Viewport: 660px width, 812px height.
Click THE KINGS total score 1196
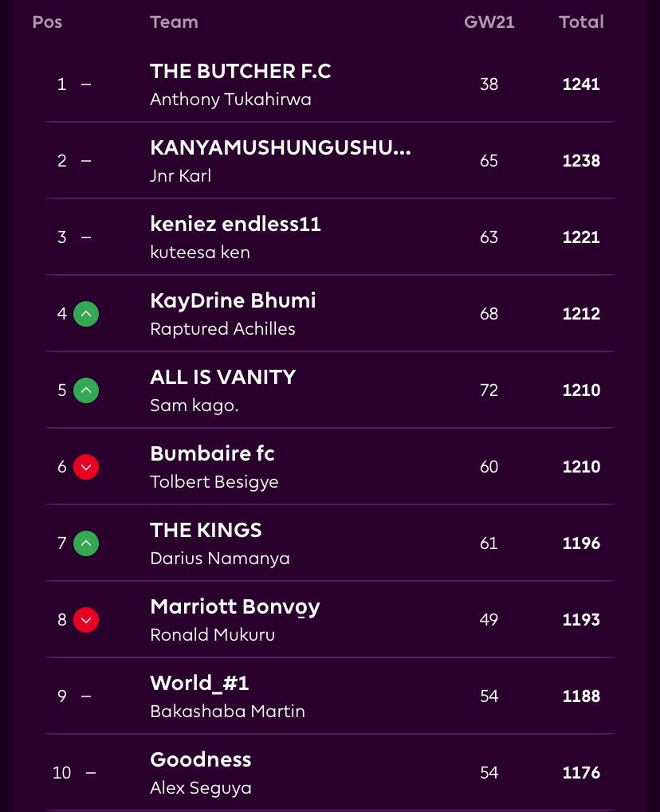(x=581, y=543)
